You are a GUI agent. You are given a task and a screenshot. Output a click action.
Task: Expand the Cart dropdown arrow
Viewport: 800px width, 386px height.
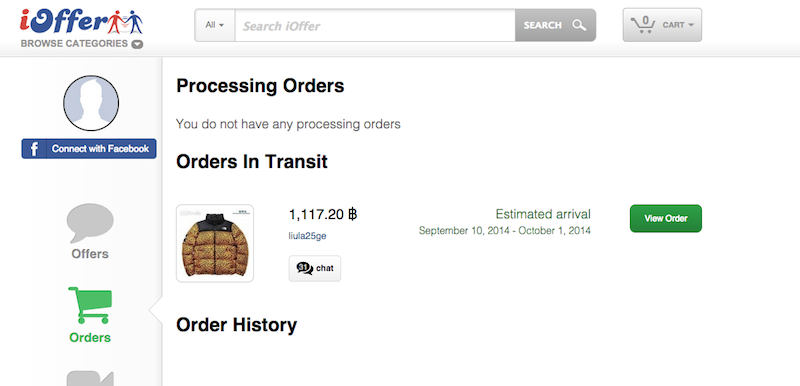coord(691,25)
